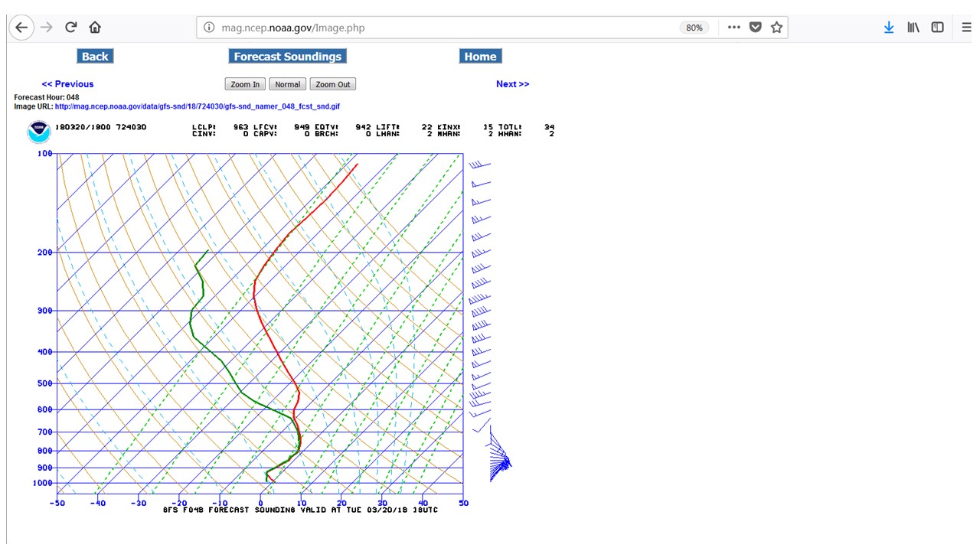
Task: Open the gfs-snd image URL link
Action: click(198, 106)
